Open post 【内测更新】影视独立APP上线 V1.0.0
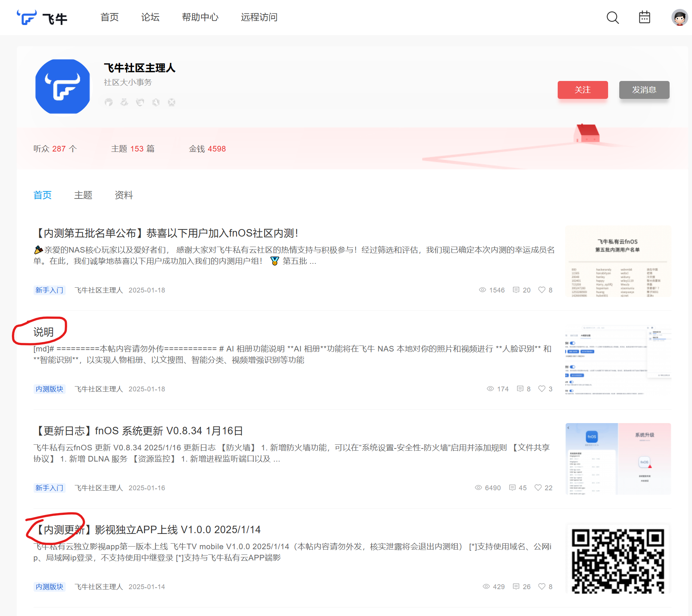The image size is (692, 616). tap(147, 530)
